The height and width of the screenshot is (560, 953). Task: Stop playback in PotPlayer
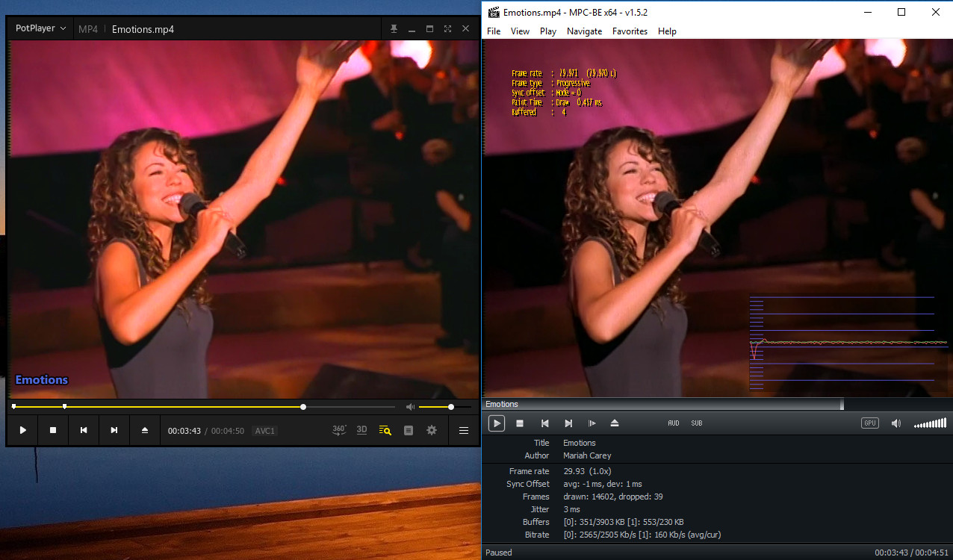point(53,430)
